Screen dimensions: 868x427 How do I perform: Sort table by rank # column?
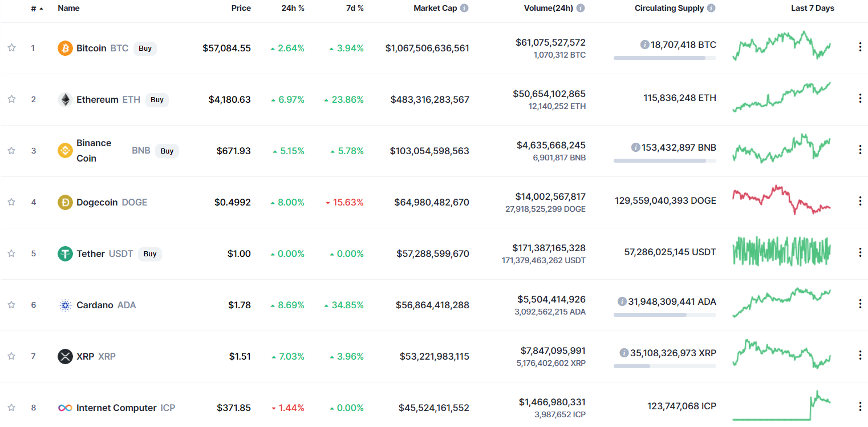pyautogui.click(x=36, y=9)
